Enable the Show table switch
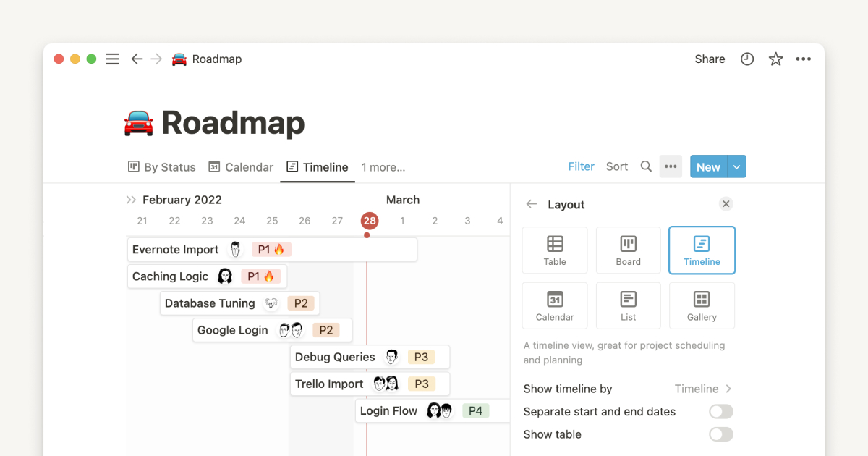 [x=720, y=434]
